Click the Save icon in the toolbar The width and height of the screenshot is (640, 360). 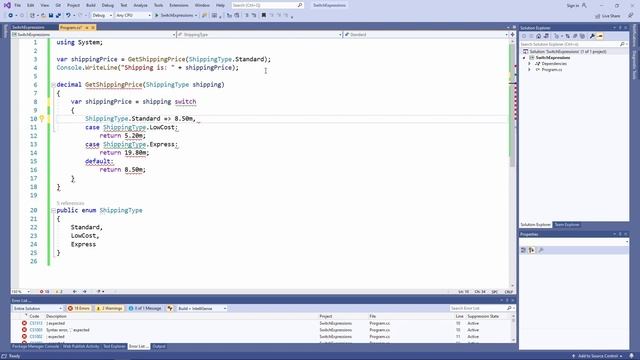(51, 16)
